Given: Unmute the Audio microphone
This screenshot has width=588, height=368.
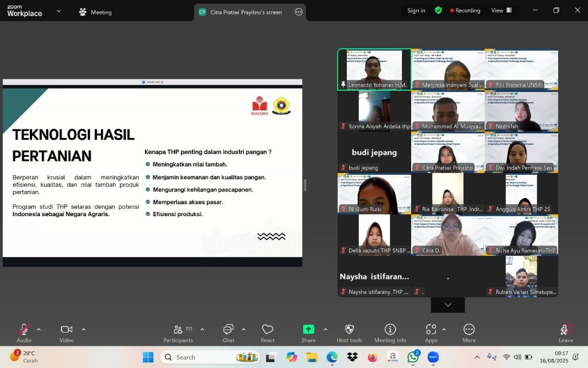Looking at the screenshot, I should click(24, 329).
